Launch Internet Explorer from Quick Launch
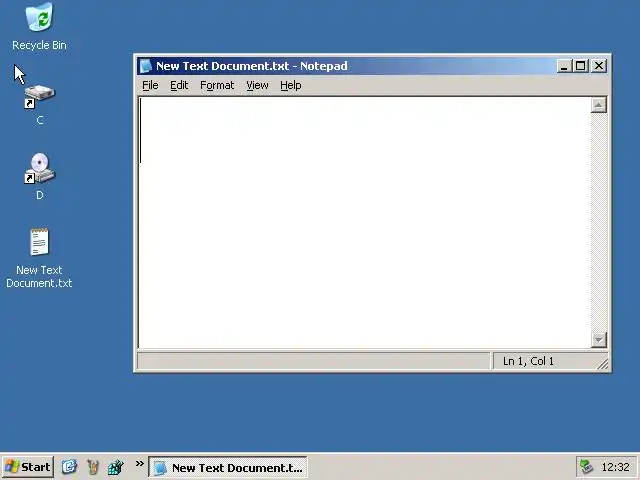 click(69, 467)
